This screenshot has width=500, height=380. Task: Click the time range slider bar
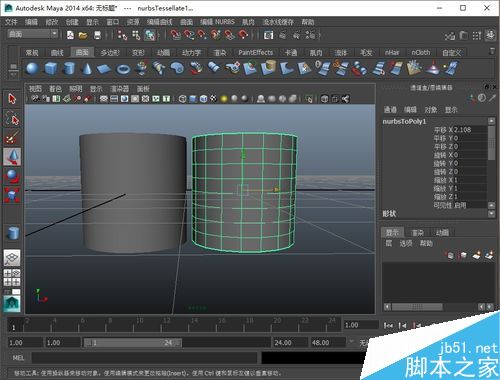(133, 343)
